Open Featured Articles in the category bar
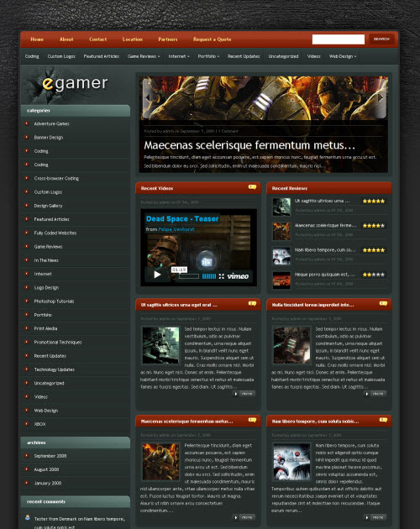Screen dimensions: 420x529 point(102,56)
